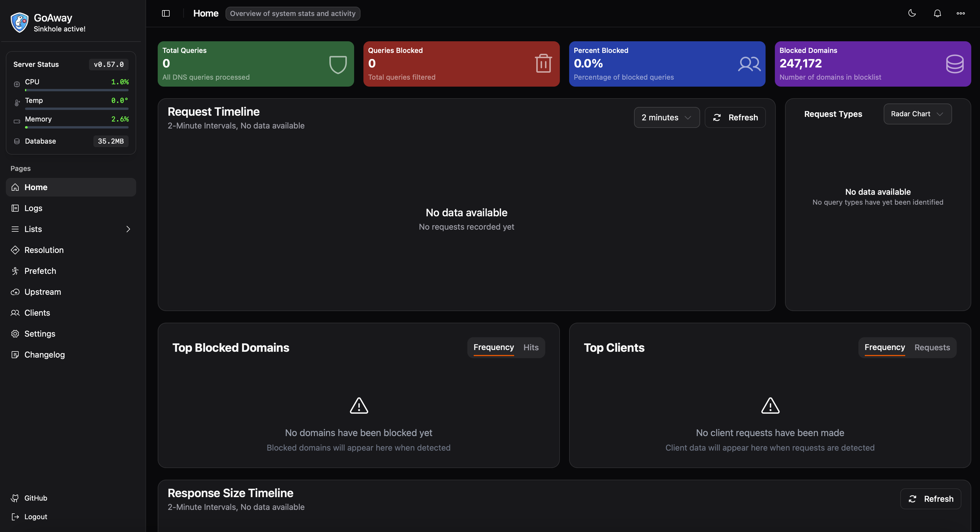Click warning triangle in Top Clients
Screen dimensions: 980x532
770,406
